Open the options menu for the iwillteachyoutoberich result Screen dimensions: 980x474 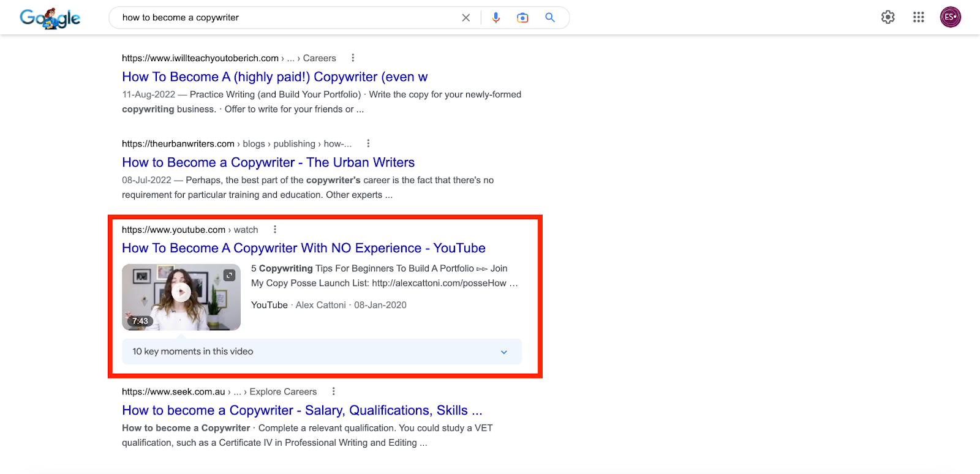click(353, 58)
